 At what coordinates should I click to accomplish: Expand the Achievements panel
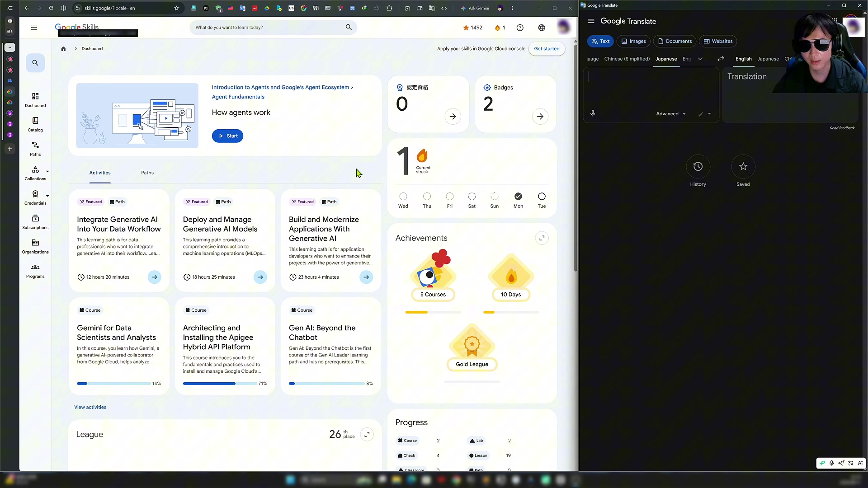click(542, 238)
